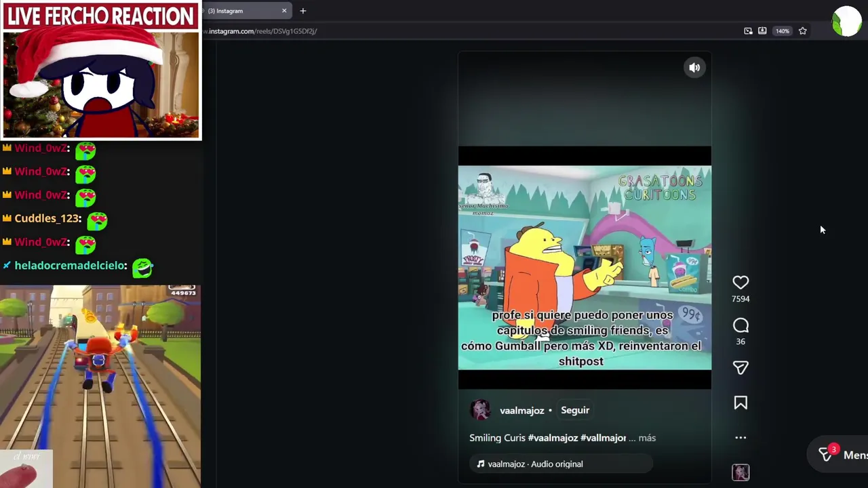Click the Live Fercho Reaction webcam overlay

click(101, 70)
